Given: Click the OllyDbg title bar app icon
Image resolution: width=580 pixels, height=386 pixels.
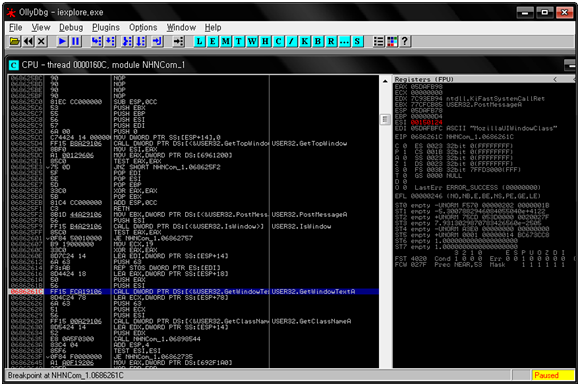Looking at the screenshot, I should point(11,13).
